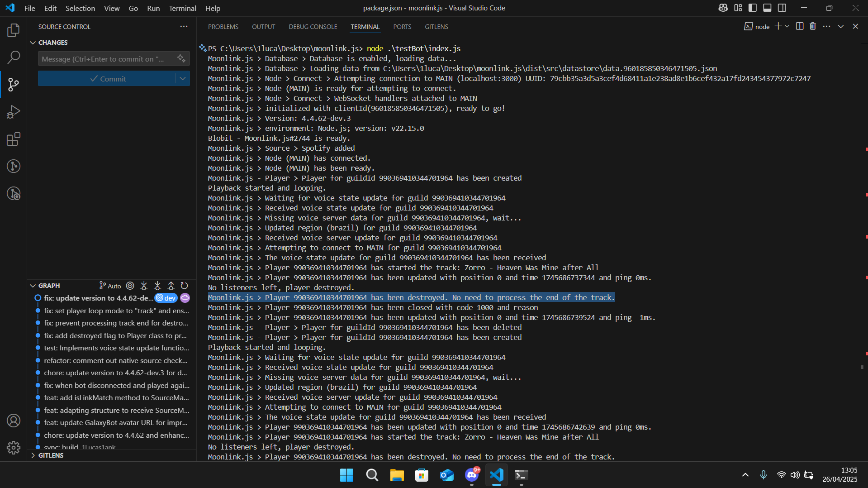Image resolution: width=868 pixels, height=488 pixels.
Task: Switch to the PORTS tab
Action: pos(402,27)
